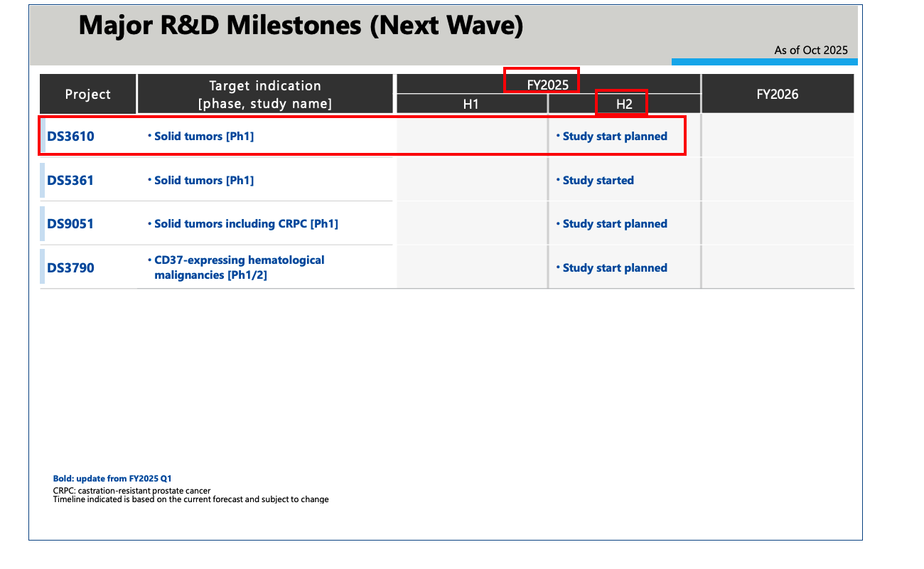924x569 pixels.
Task: Select Study start planned in DS3790 row
Action: coord(614,267)
